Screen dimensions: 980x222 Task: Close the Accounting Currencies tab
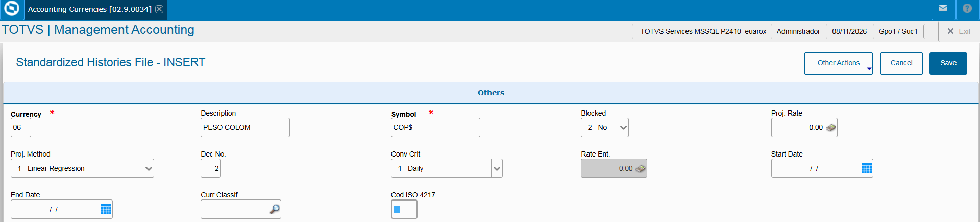tap(159, 9)
